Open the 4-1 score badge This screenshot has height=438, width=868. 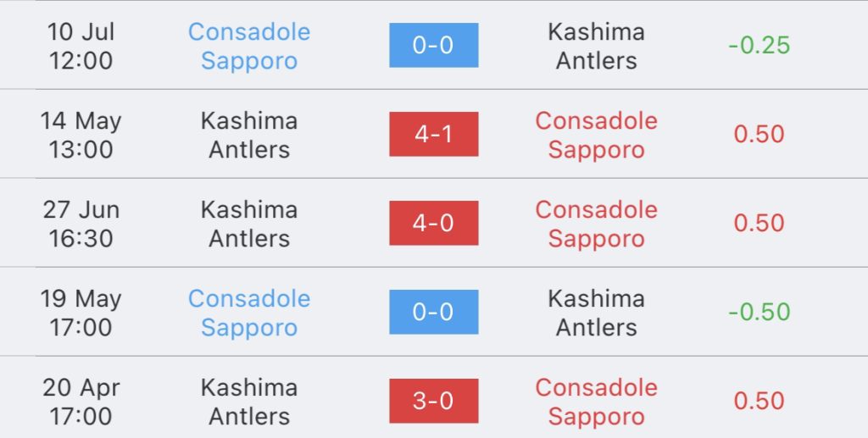tap(433, 135)
